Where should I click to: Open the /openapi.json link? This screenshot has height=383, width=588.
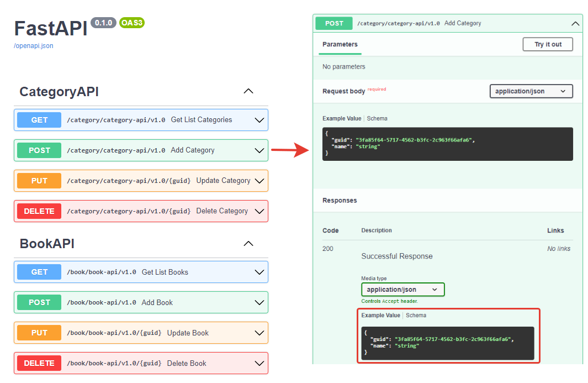point(34,46)
